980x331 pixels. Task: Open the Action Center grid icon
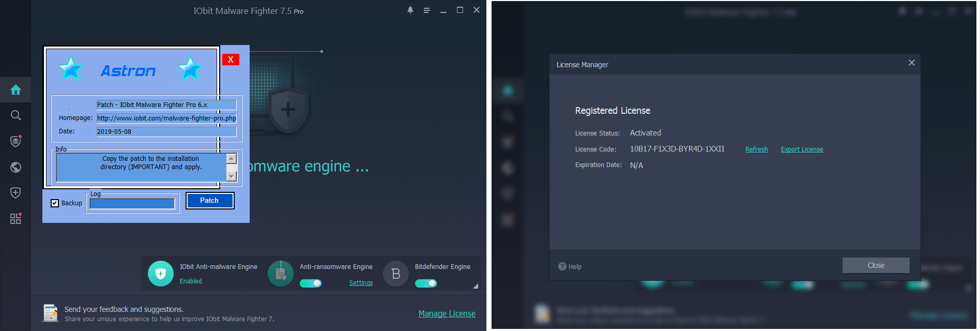point(16,218)
